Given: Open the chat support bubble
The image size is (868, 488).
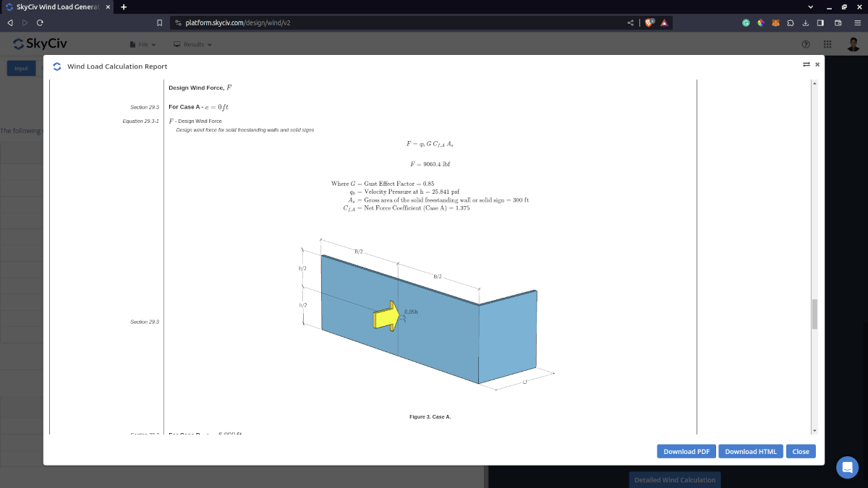Looking at the screenshot, I should tap(847, 467).
